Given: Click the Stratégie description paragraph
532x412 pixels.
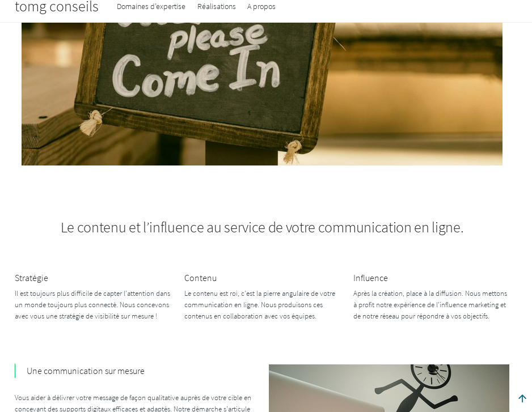Looking at the screenshot, I should pyautogui.click(x=92, y=305).
